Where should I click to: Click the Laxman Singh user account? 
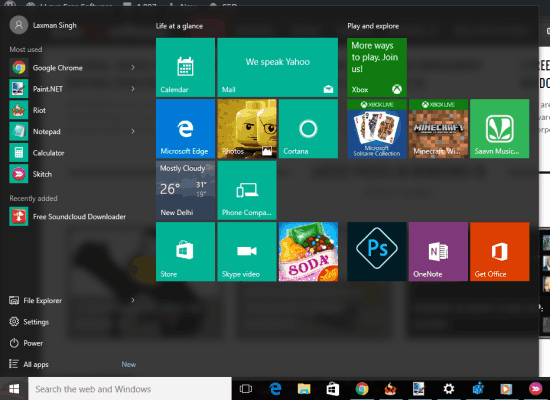point(43,25)
